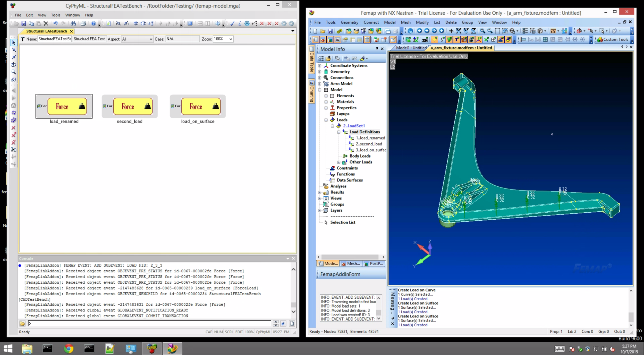644x355 pixels.
Task: Select magnifier zoom tool in CyPhyML sidebar
Action: [x=13, y=72]
